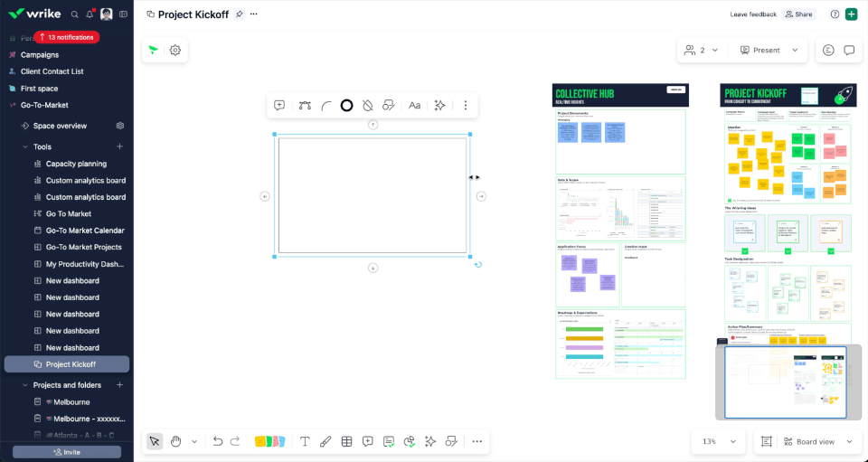Add comment to the selected shape
Viewport: 868px width, 462px height.
tap(279, 105)
